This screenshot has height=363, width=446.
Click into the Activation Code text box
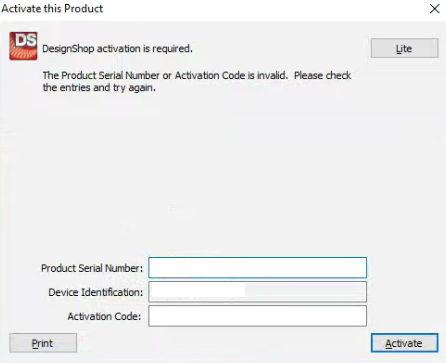(x=257, y=316)
